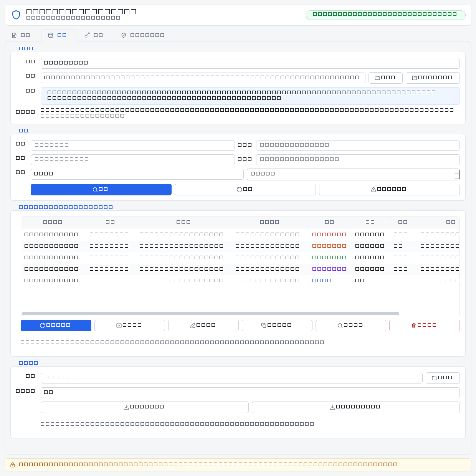Click the button with the warning triangle icon
This screenshot has width=476, height=476.
pos(389,190)
